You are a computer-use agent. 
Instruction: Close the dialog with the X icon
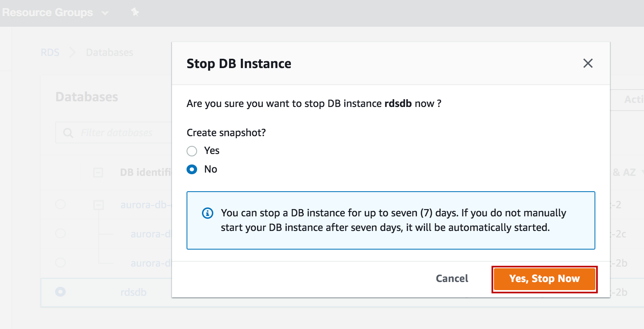pos(588,63)
